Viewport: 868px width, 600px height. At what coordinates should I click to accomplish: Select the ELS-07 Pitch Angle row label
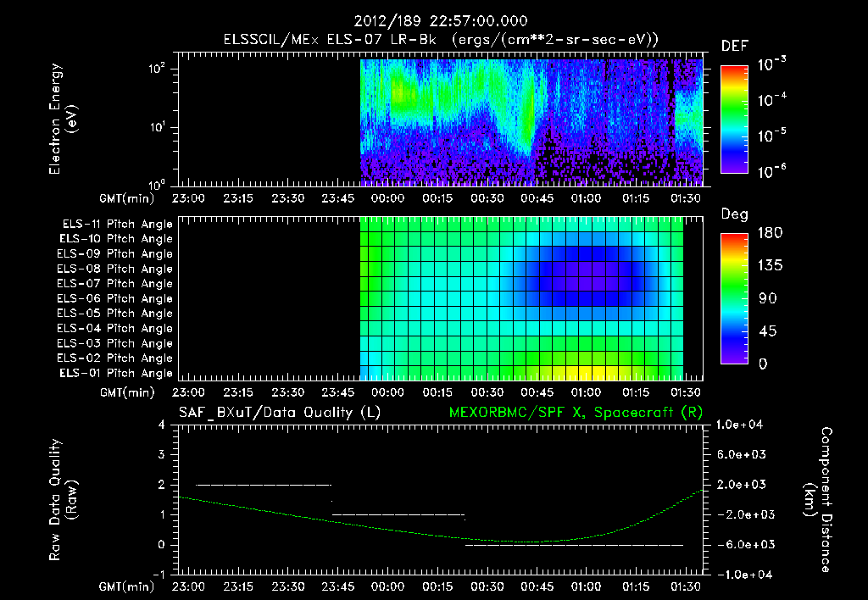tap(115, 284)
